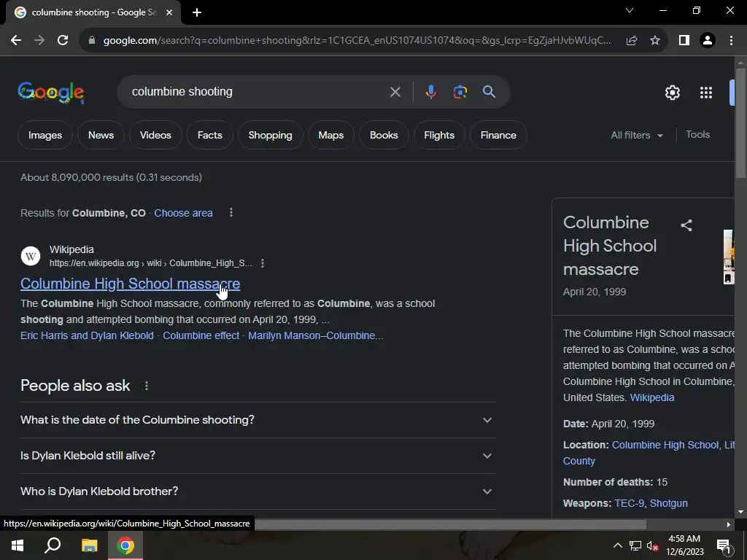Open location results three-dot options
The width and height of the screenshot is (747, 560).
click(x=231, y=212)
